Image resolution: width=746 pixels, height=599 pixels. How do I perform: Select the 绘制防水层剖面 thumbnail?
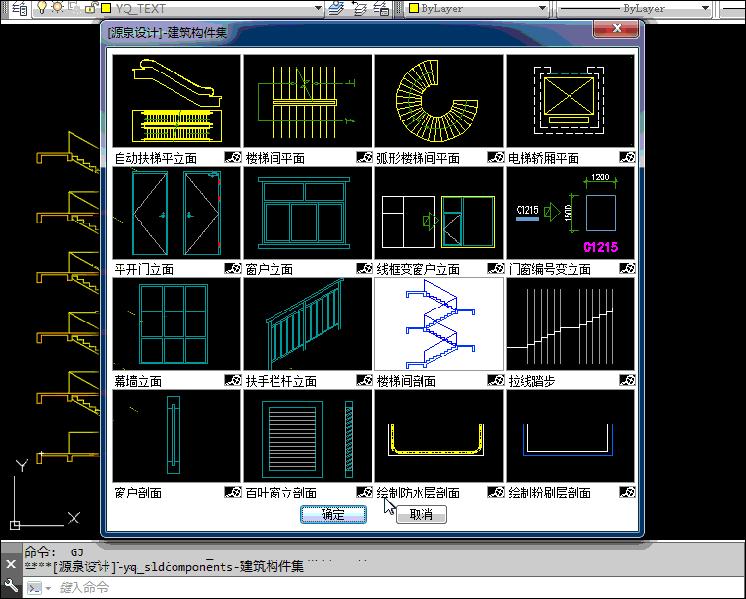coord(439,436)
